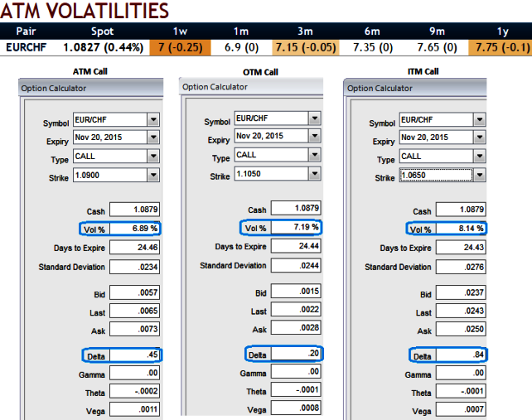This screenshot has width=532, height=420.
Task: Open Expiry dropdown in ATM Call calculator
Action: click(153, 138)
